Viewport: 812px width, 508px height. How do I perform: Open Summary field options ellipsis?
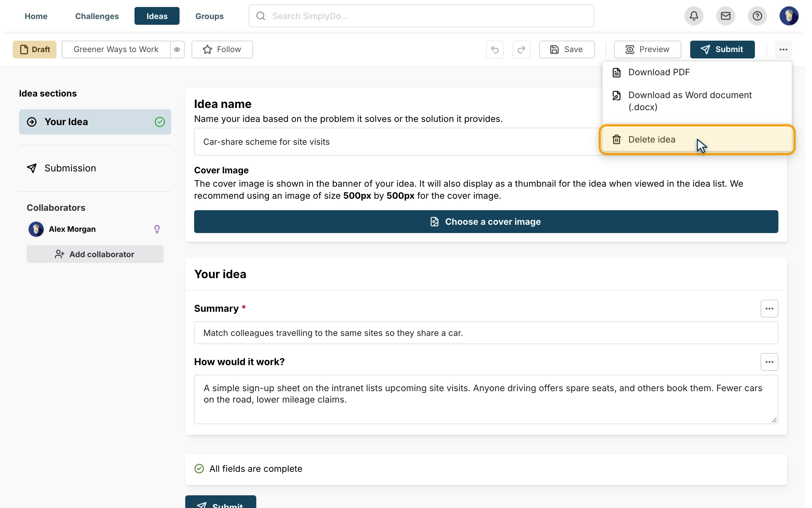coord(769,308)
